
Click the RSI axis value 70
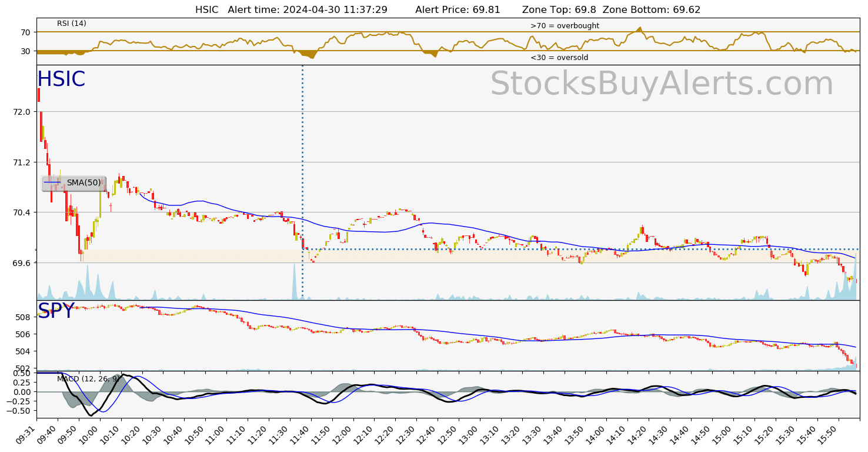click(25, 32)
